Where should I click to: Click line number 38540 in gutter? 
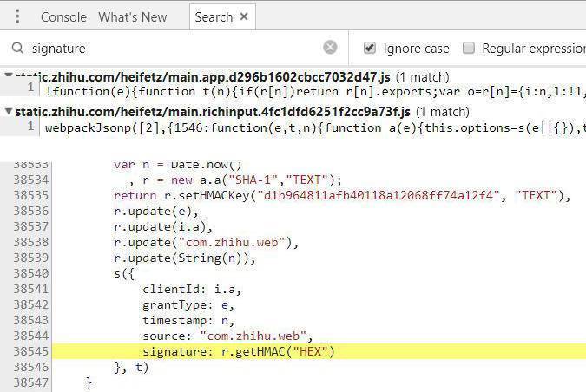(31, 273)
